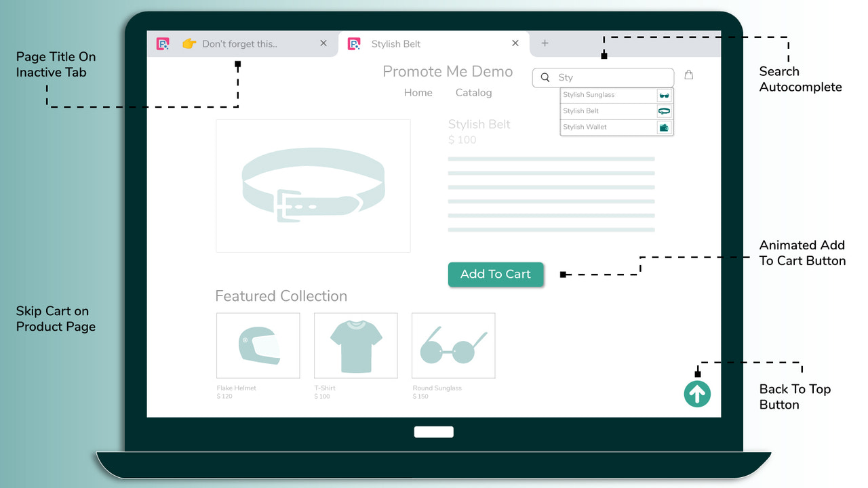The width and height of the screenshot is (868, 488).
Task: Click the Back To Top arrow icon
Action: tap(697, 394)
